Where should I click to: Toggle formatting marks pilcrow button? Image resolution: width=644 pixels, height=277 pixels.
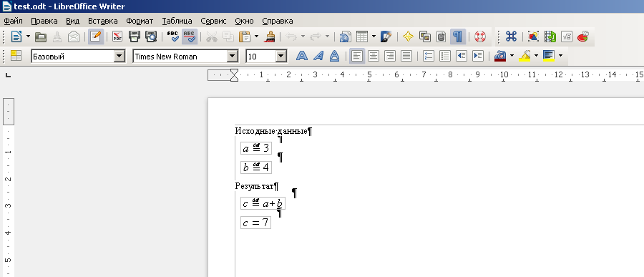457,37
